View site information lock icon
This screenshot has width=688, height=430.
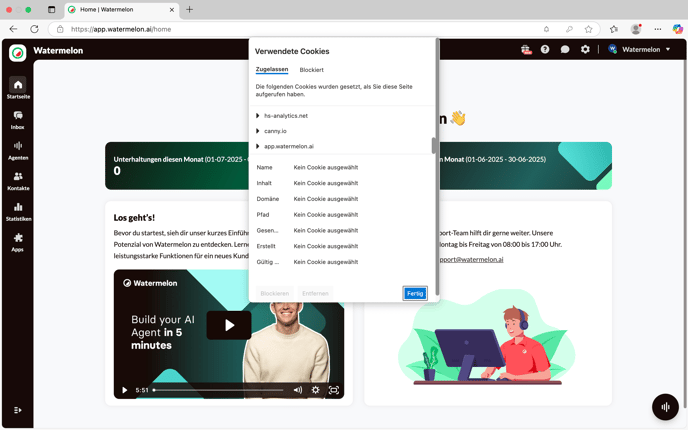click(x=60, y=29)
